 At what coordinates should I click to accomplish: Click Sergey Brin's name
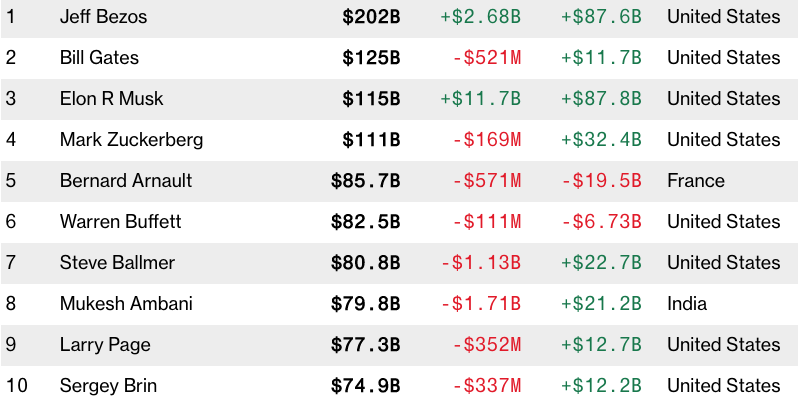pyautogui.click(x=108, y=386)
